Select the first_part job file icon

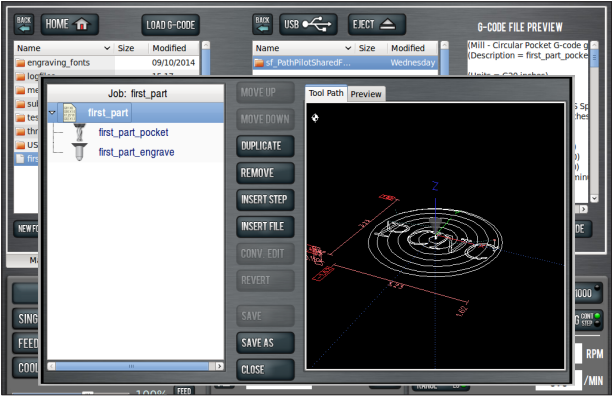coord(70,113)
